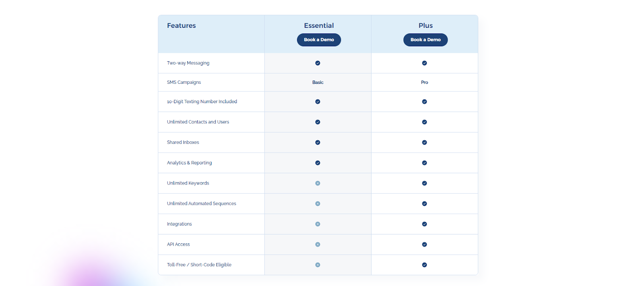Click the Integrations feature label
644x286 pixels.
click(x=180, y=224)
